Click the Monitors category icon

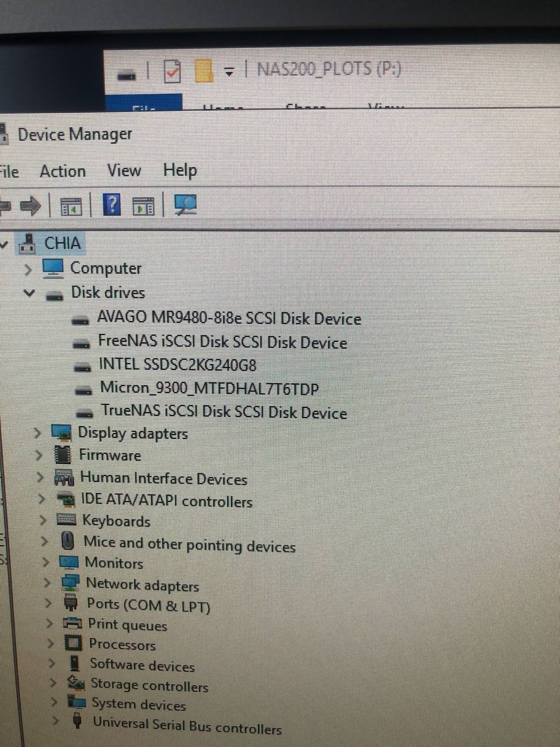[x=69, y=562]
